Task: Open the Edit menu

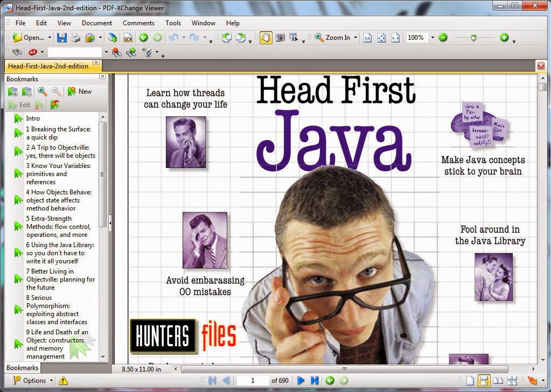Action: click(41, 23)
